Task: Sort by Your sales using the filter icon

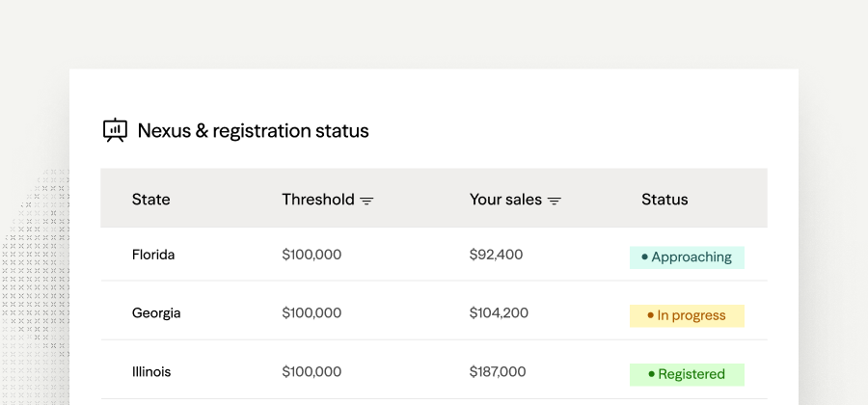Action: click(555, 201)
